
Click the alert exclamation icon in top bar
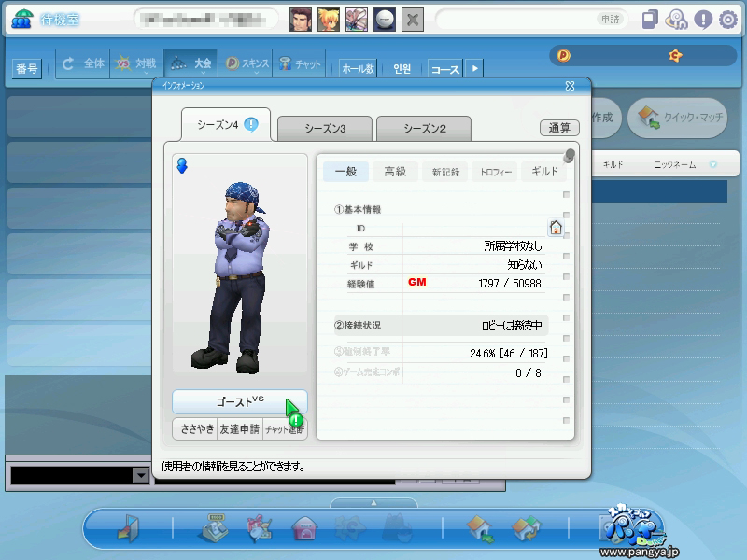click(703, 20)
